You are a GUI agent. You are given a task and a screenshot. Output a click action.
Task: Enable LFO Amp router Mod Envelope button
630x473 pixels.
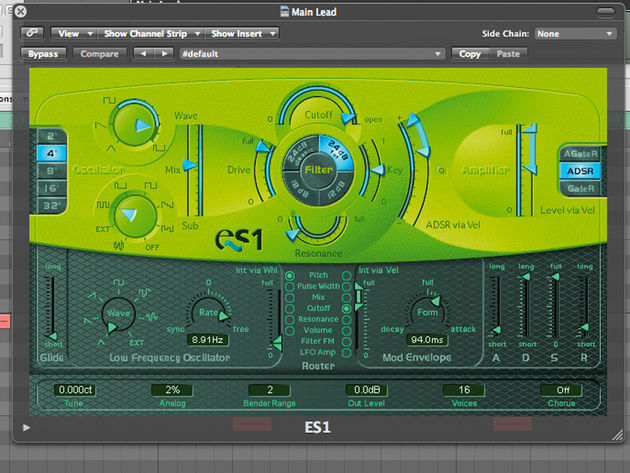[x=346, y=353]
